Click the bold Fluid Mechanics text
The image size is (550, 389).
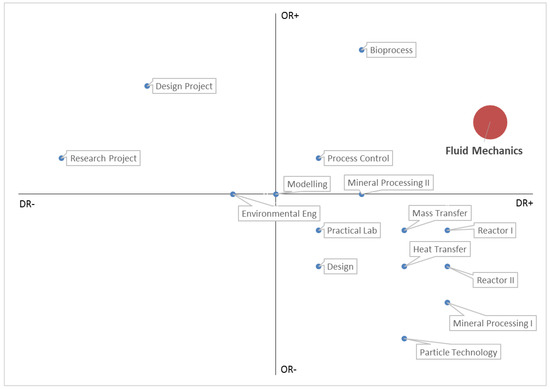point(484,150)
